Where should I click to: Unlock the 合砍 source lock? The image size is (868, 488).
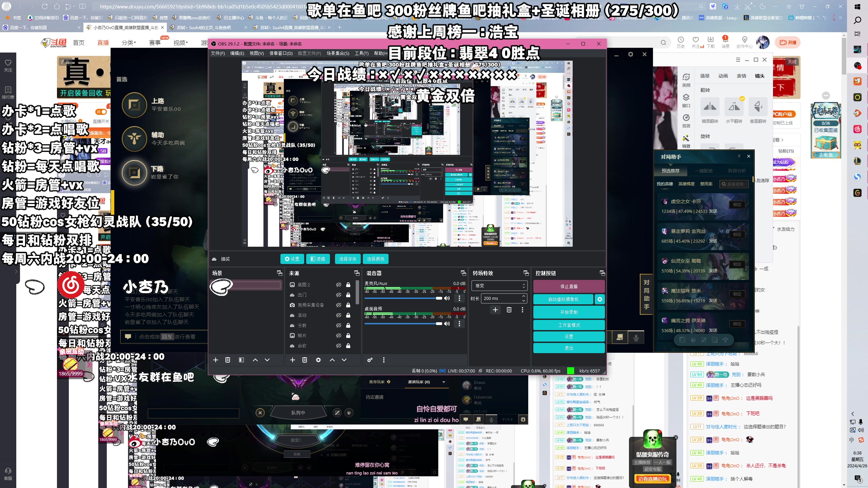pyautogui.click(x=348, y=346)
